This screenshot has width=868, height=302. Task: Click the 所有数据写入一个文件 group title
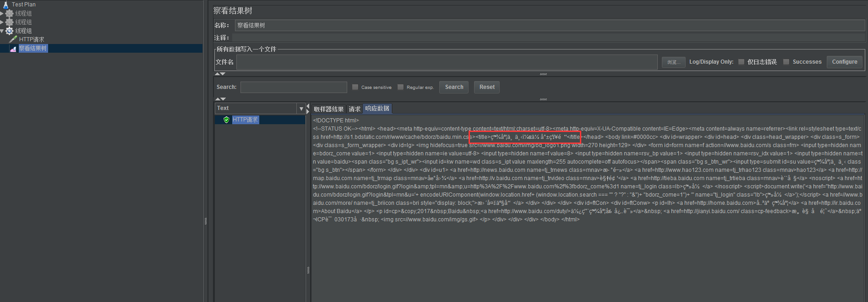pos(246,49)
